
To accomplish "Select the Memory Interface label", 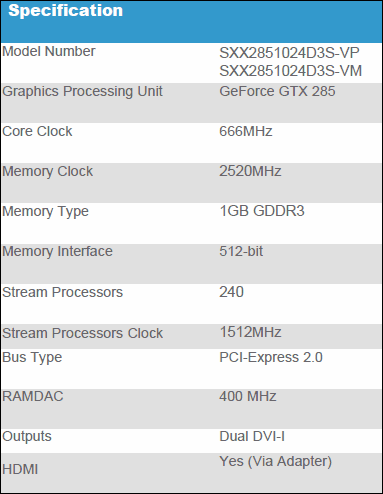I will tap(57, 251).
